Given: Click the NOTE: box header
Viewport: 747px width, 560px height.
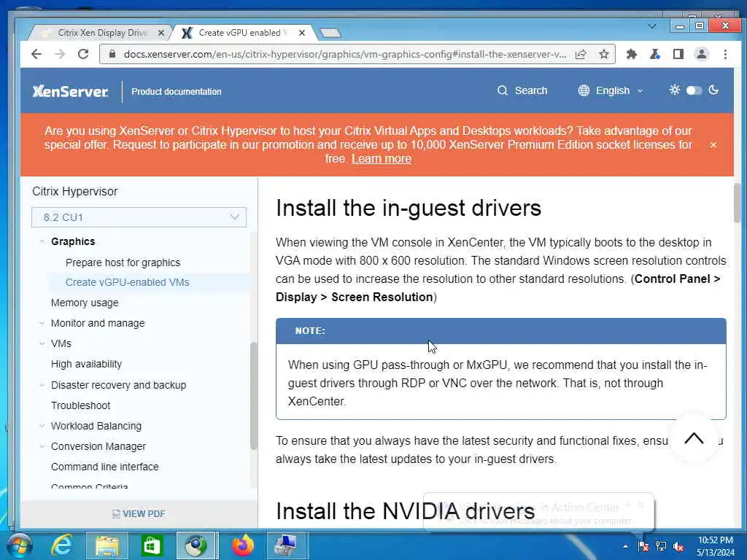Looking at the screenshot, I should click(500, 331).
